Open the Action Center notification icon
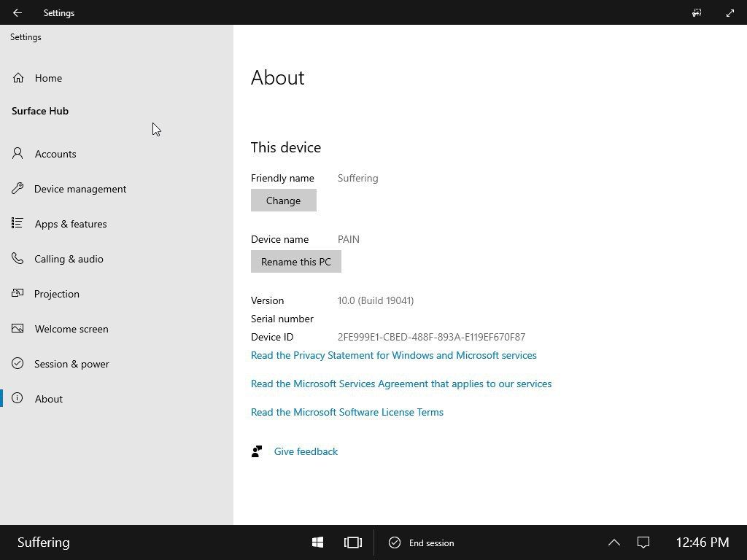Viewport: 747px width, 560px height. [643, 542]
